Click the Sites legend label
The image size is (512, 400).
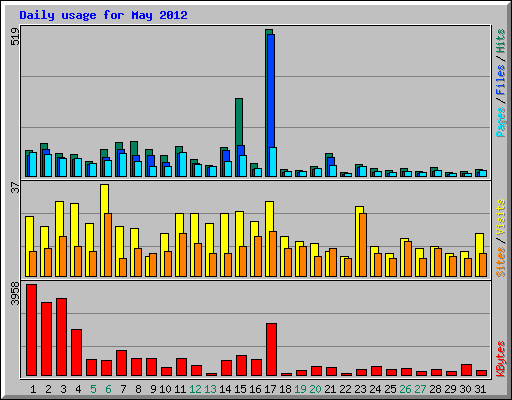click(x=500, y=262)
